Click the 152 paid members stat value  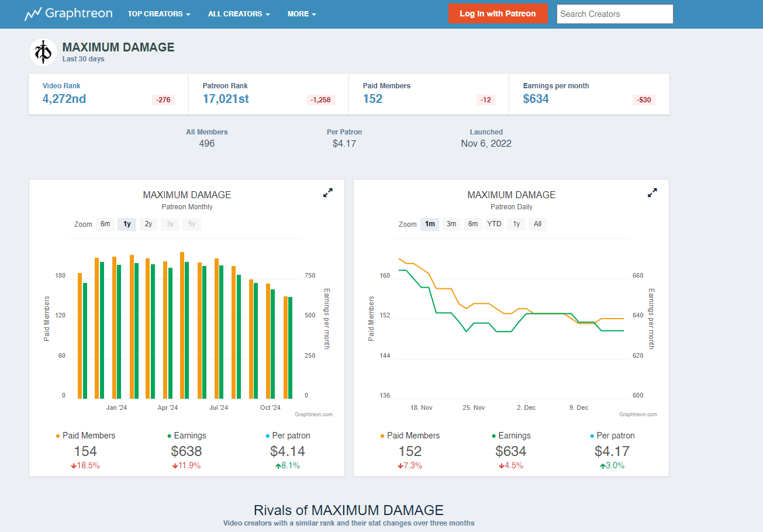pyautogui.click(x=372, y=99)
